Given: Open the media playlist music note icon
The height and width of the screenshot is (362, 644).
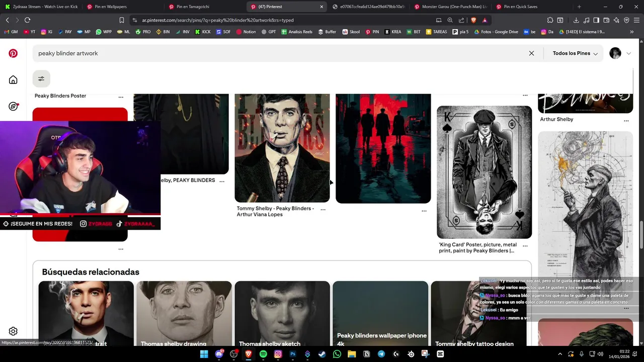Looking at the screenshot, I should (586, 20).
